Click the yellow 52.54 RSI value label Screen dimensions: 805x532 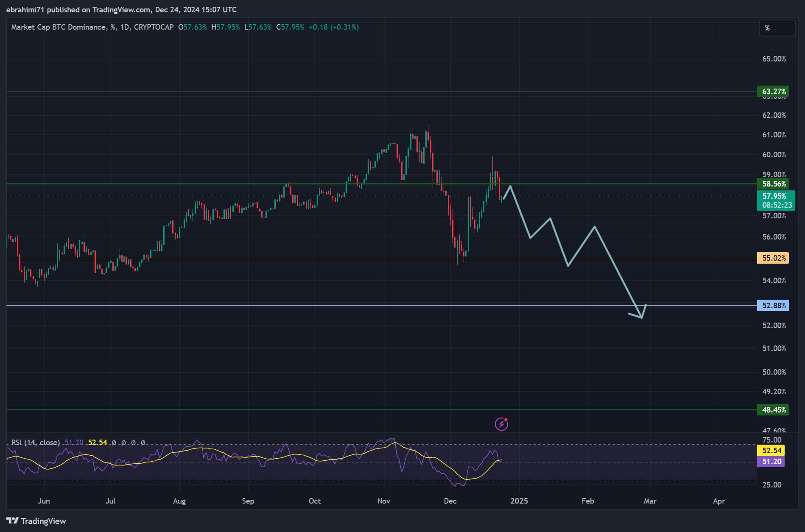coord(771,451)
